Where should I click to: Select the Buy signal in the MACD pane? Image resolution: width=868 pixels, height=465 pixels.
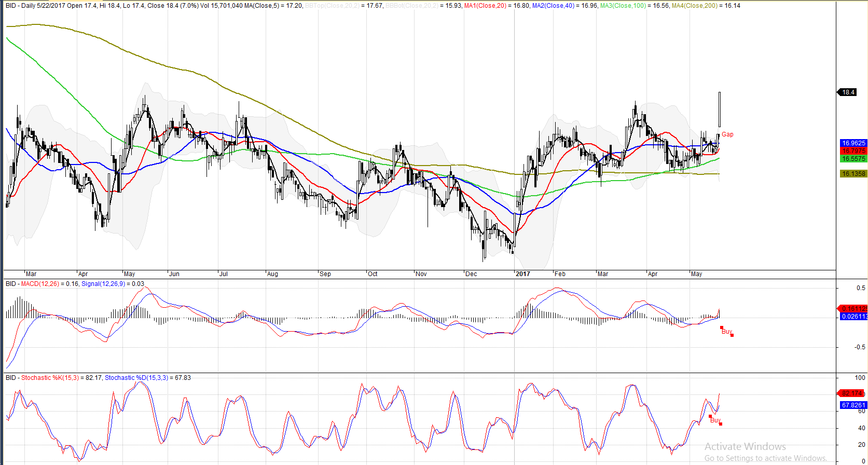(726, 332)
